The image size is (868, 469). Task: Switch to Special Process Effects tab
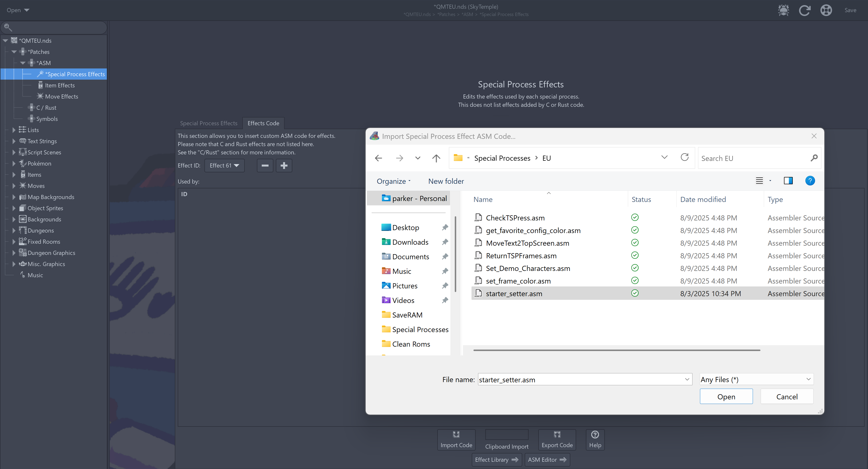pyautogui.click(x=209, y=123)
